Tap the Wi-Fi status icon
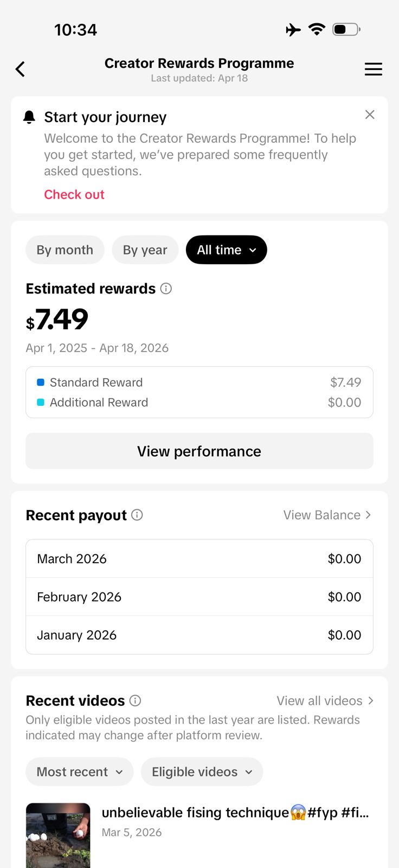Image resolution: width=399 pixels, height=868 pixels. click(x=317, y=29)
